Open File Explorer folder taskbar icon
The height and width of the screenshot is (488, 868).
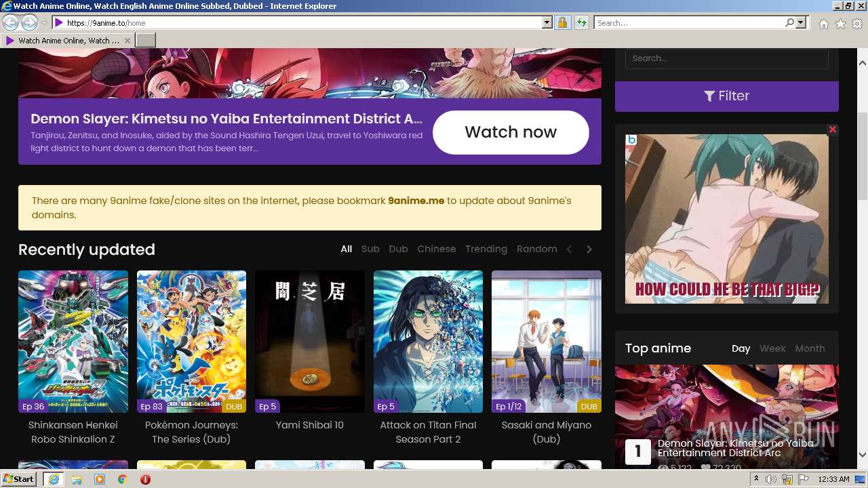[77, 479]
